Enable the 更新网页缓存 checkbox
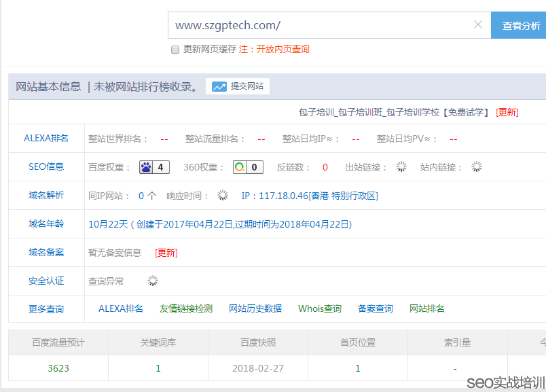Image resolution: width=546 pixels, height=392 pixels. point(175,50)
